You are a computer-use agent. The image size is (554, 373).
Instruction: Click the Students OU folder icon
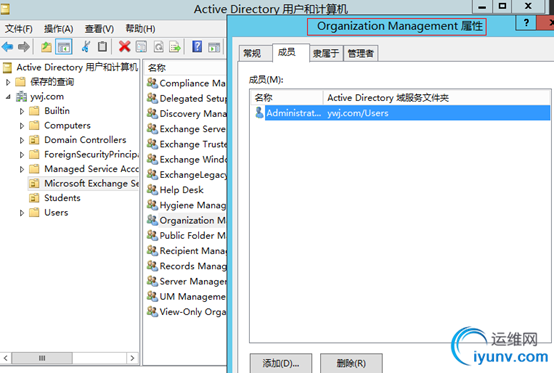click(34, 198)
